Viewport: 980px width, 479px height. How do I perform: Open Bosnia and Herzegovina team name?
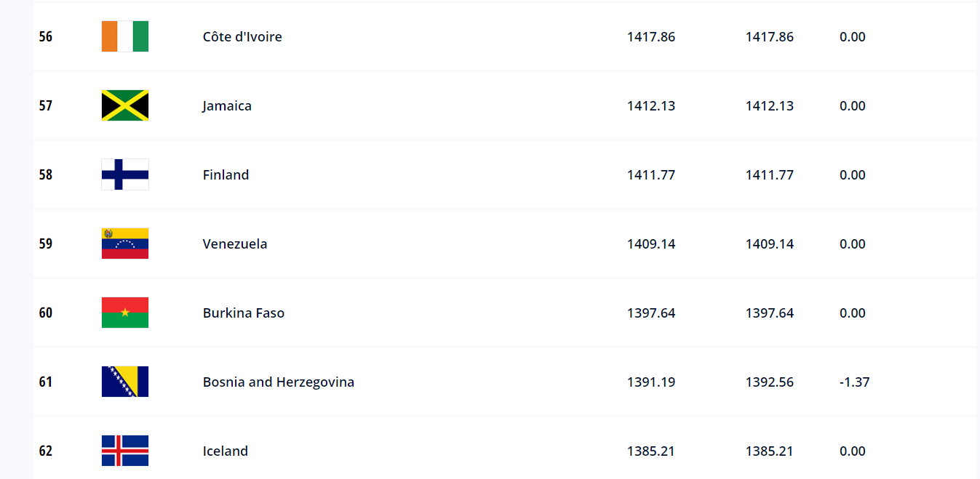tap(279, 382)
